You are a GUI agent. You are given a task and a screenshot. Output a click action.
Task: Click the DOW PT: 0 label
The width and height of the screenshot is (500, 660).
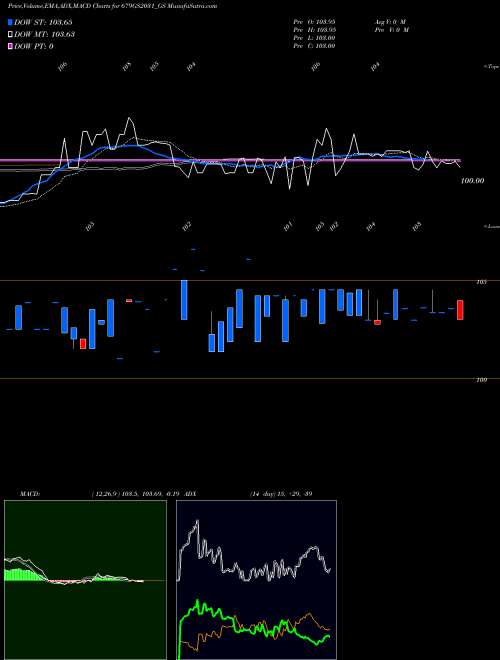[x=34, y=46]
